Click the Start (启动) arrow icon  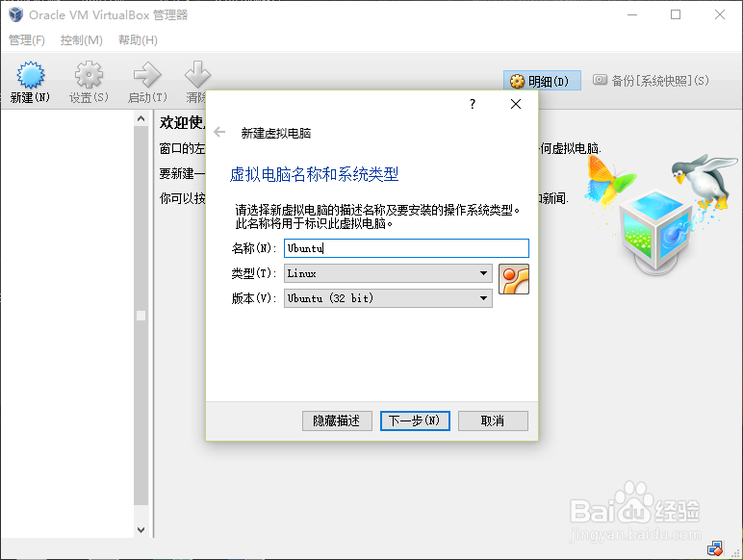click(x=147, y=75)
